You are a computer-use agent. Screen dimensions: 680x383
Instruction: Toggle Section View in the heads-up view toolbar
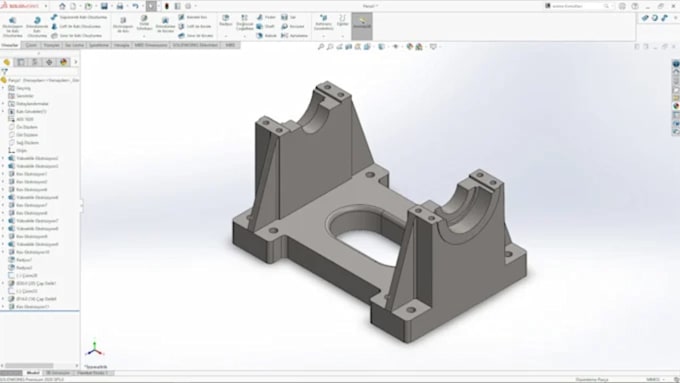click(x=349, y=46)
